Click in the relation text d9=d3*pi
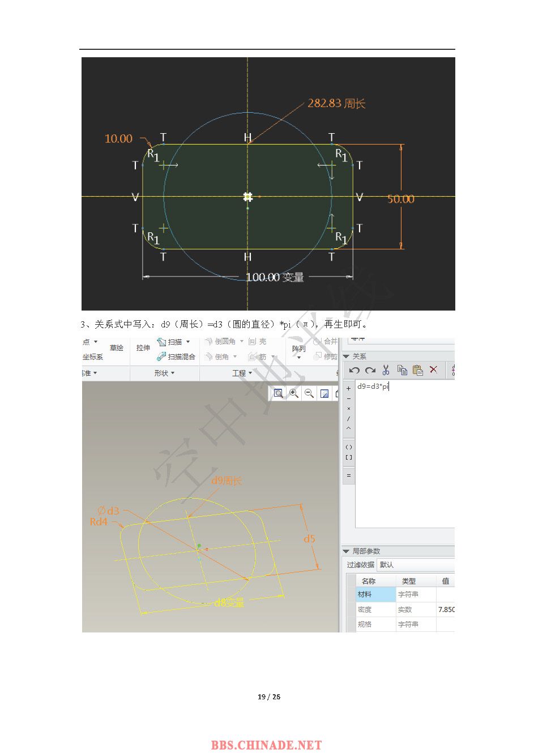 [373, 387]
